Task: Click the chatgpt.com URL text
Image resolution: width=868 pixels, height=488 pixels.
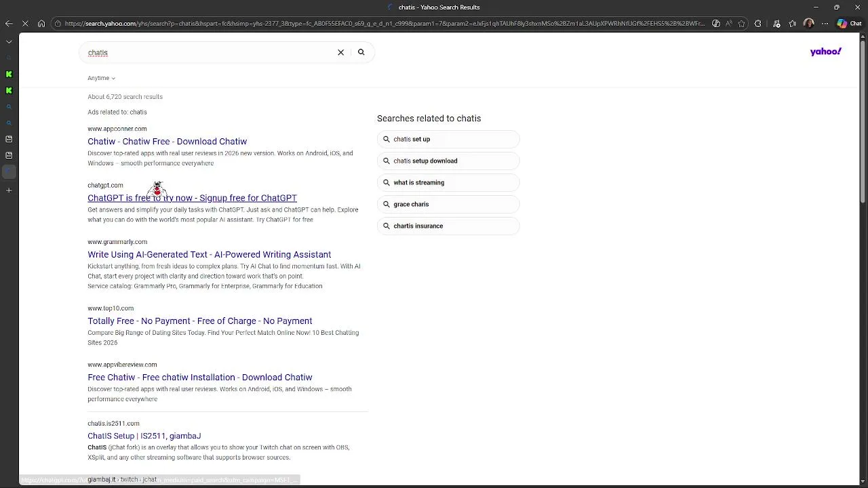Action: pos(105,185)
